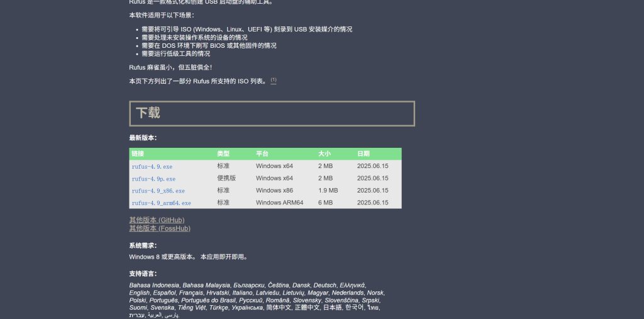This screenshot has height=319, width=644.
Task: Open other versions on FossHub link
Action: tap(160, 228)
